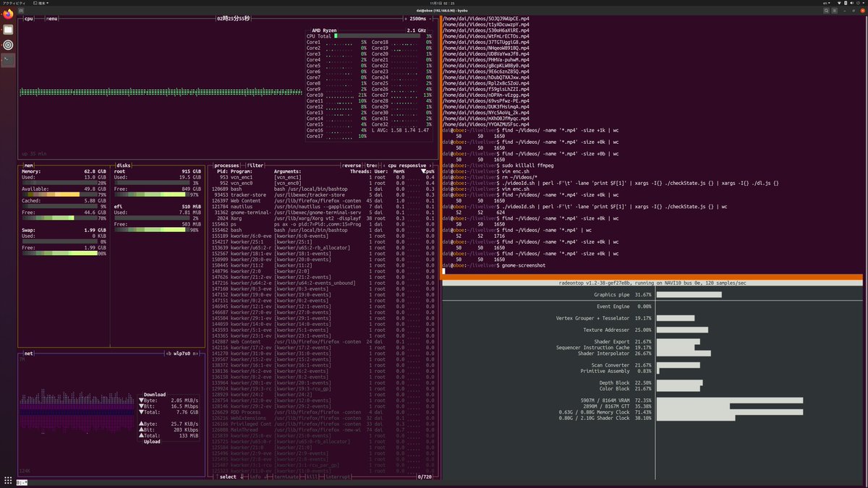Switch sorting with right arrow after 'cpu responsive'

(432, 166)
